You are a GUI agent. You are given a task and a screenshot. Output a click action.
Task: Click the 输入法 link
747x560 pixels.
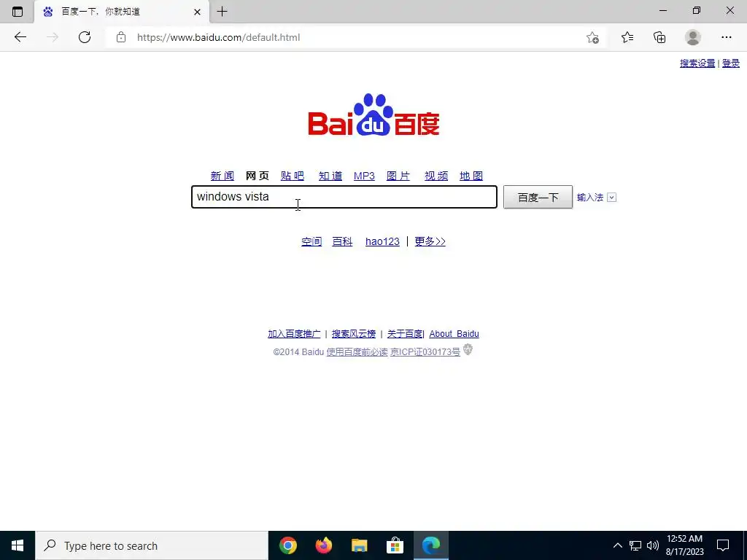tap(589, 197)
